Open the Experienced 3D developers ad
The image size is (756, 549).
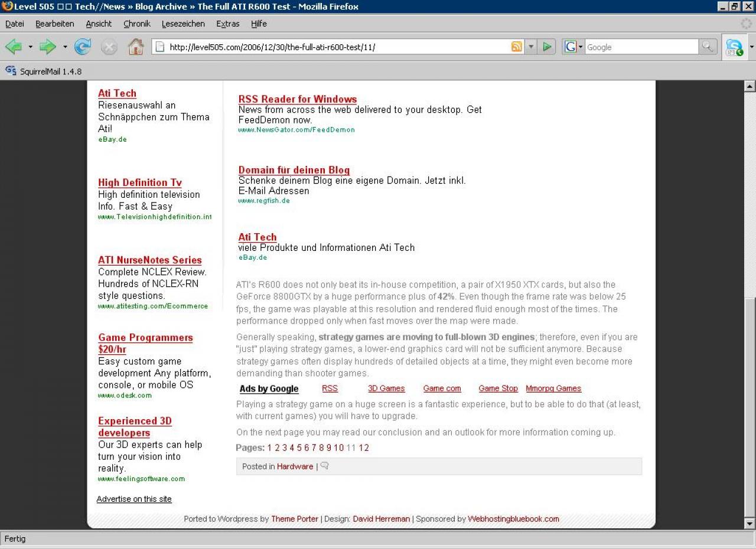[x=135, y=426]
